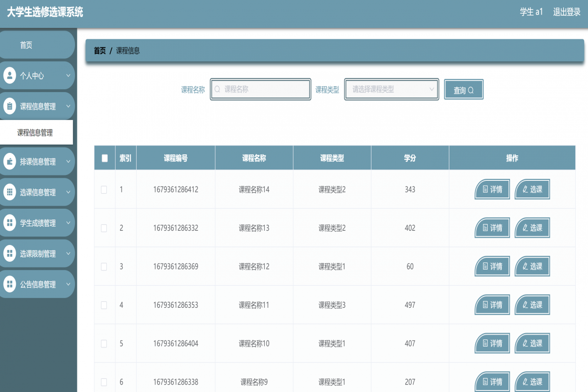Select the 课程信息管理 submenu item
Viewport: 588px width, 392px height.
coord(35,132)
